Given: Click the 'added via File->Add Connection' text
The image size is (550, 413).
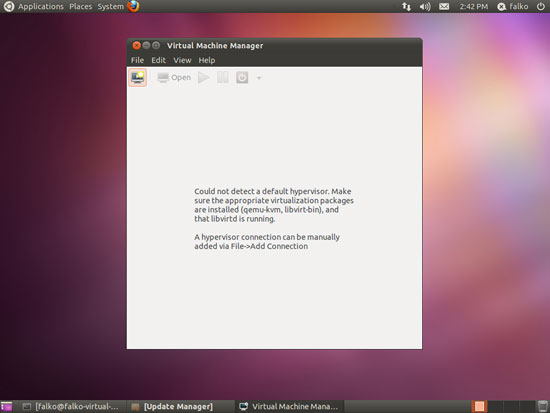Looking at the screenshot, I should point(251,246).
